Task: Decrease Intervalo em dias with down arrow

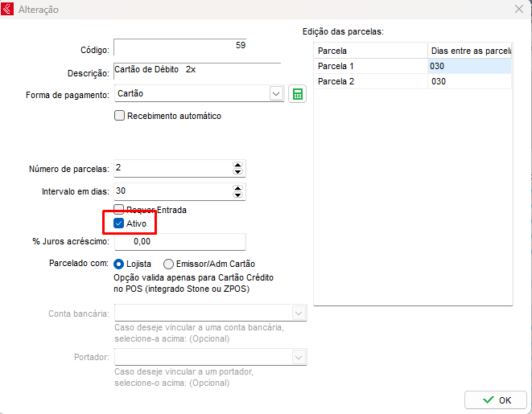Action: coord(237,195)
